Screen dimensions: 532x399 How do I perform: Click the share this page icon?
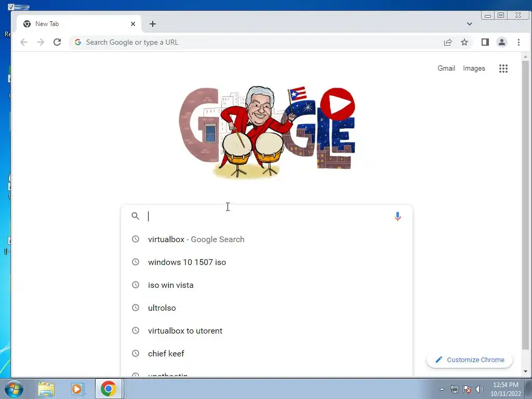[x=448, y=42]
